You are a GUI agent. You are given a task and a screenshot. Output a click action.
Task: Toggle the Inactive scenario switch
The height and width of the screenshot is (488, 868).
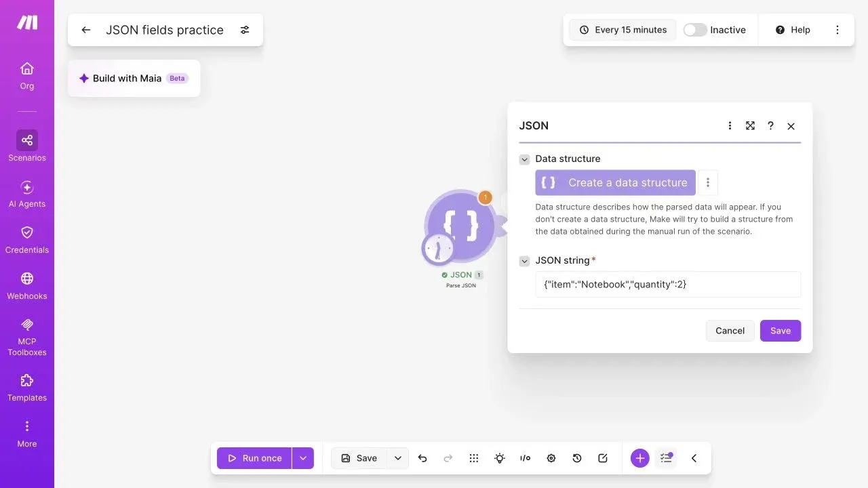click(695, 30)
